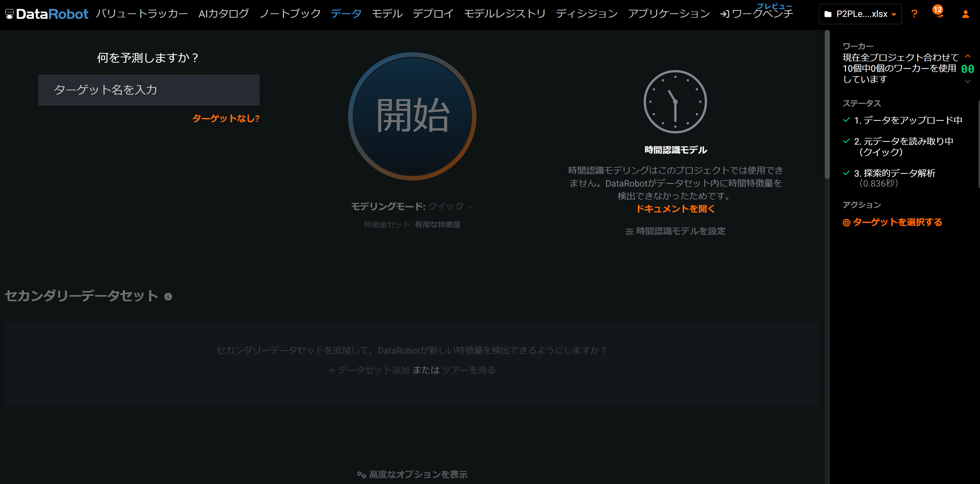Click the ツアーを見る link
The width and height of the screenshot is (980, 484).
468,370
